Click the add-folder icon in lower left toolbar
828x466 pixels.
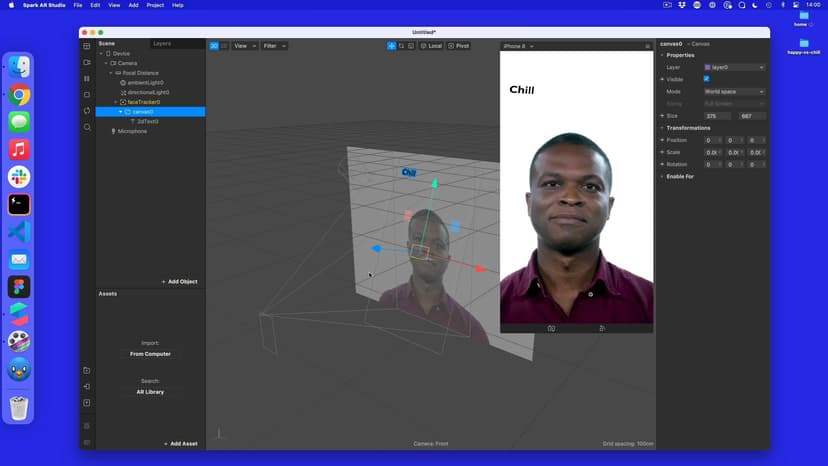(x=87, y=370)
